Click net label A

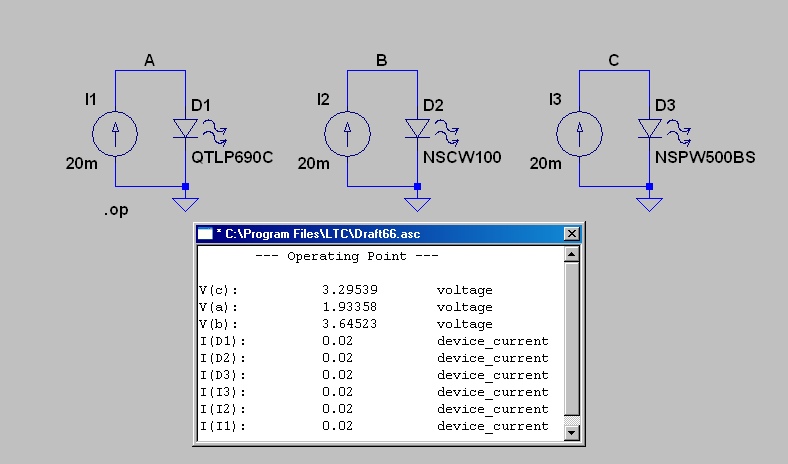pos(149,61)
